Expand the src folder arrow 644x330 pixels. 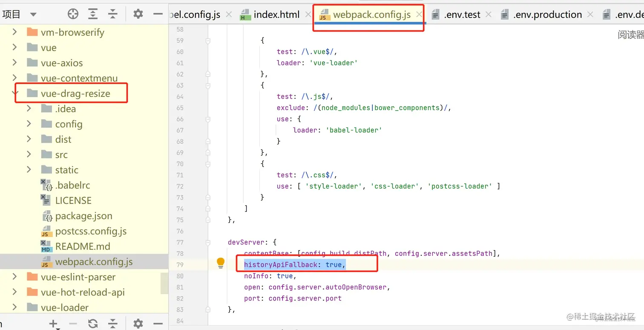click(x=29, y=154)
